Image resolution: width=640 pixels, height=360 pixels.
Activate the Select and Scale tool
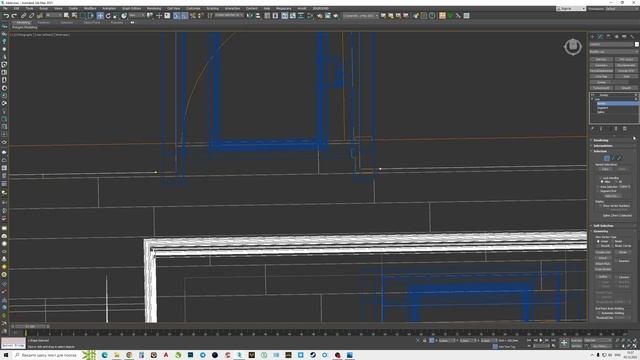tap(116, 16)
